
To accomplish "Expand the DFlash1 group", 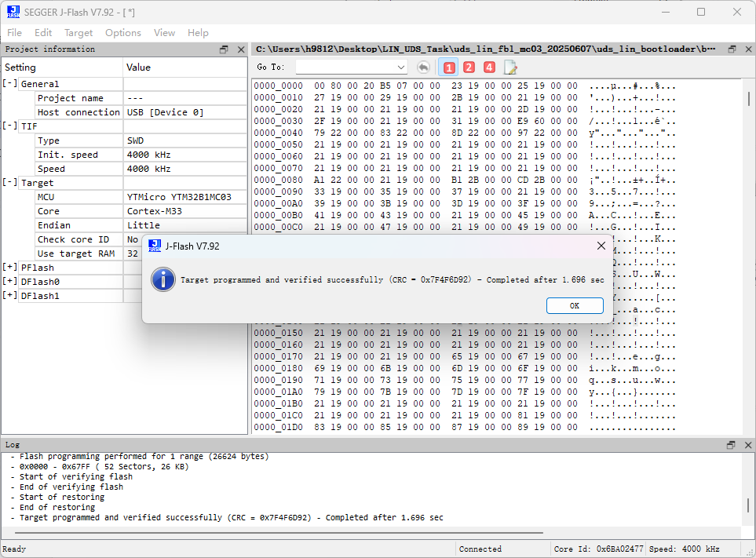I will (10, 295).
